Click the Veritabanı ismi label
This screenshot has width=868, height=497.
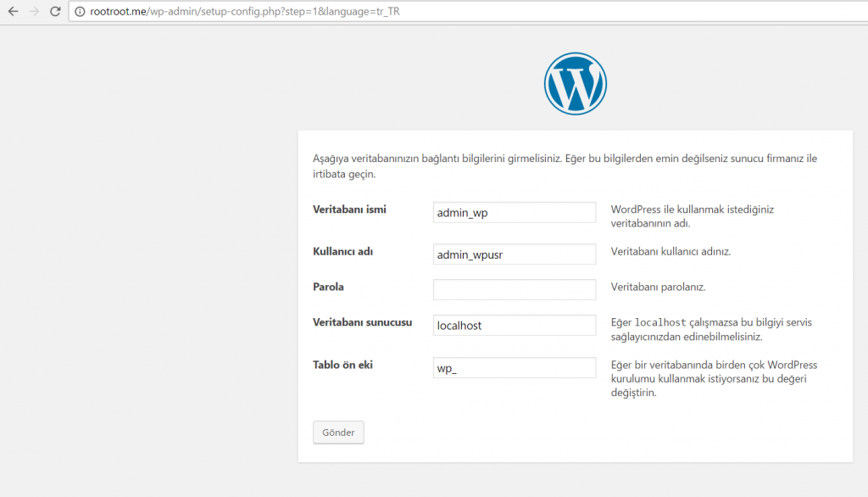(349, 209)
